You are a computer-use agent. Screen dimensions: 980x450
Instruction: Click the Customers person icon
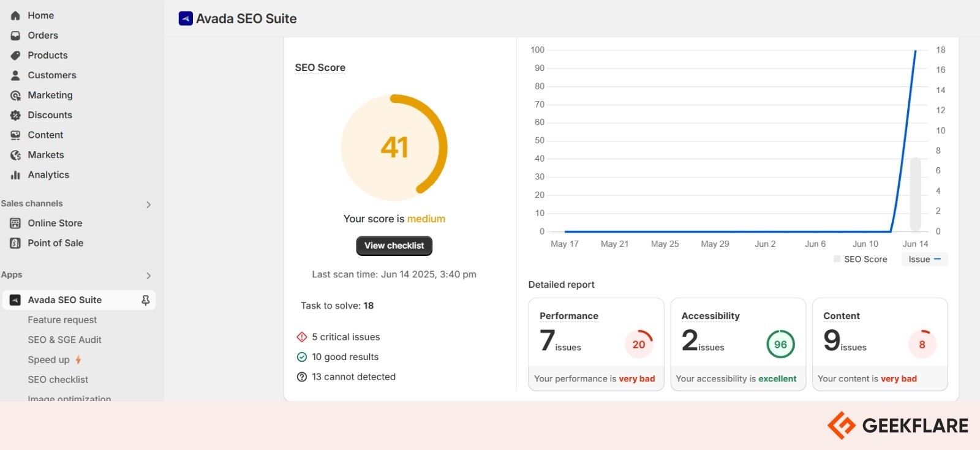(15, 75)
